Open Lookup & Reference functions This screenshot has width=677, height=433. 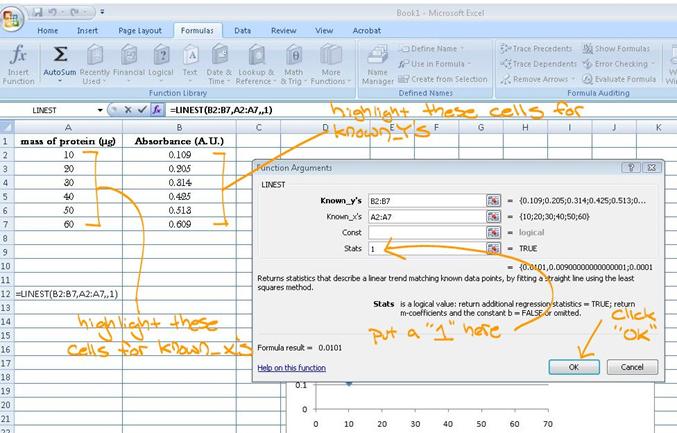[256, 55]
